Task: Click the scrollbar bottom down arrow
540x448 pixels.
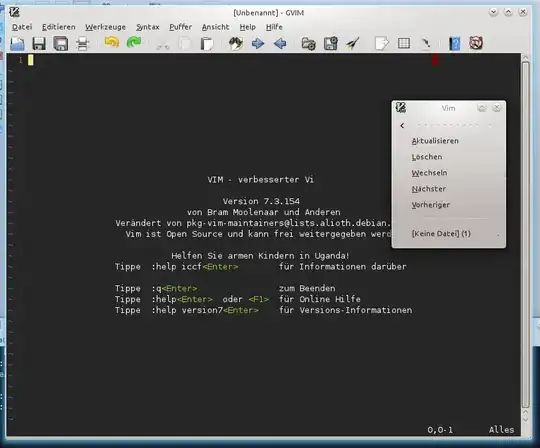Action: (525, 420)
